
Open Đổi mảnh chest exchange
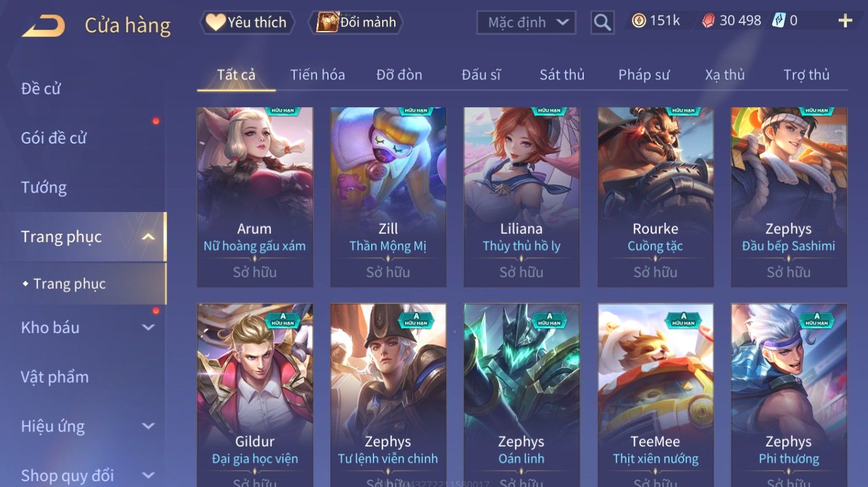[x=356, y=22]
